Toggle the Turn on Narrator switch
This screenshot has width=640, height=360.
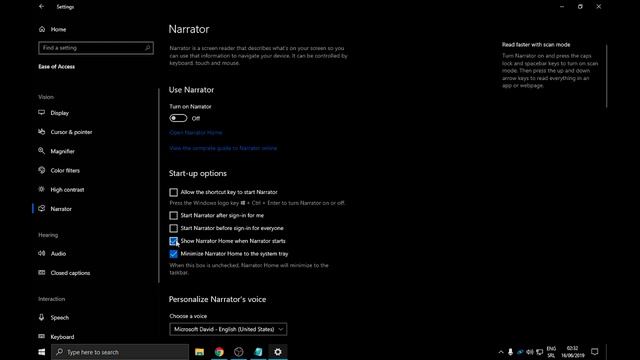[x=178, y=118]
